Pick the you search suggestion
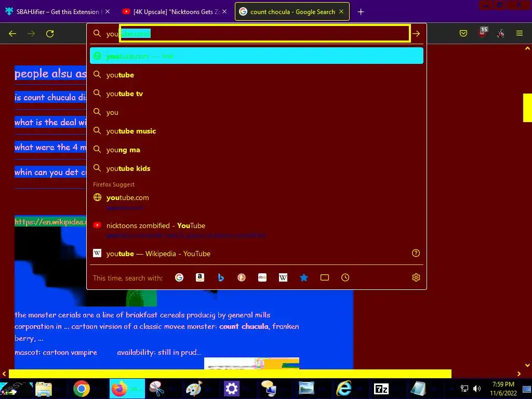The height and width of the screenshot is (399, 532). click(x=257, y=112)
